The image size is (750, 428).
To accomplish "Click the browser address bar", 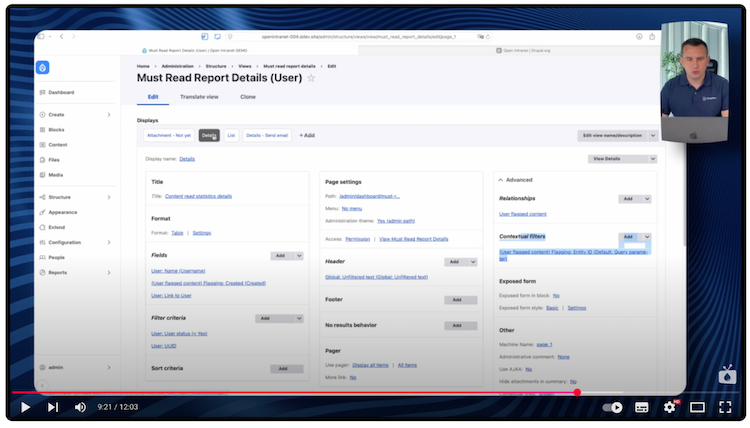I will (x=359, y=36).
